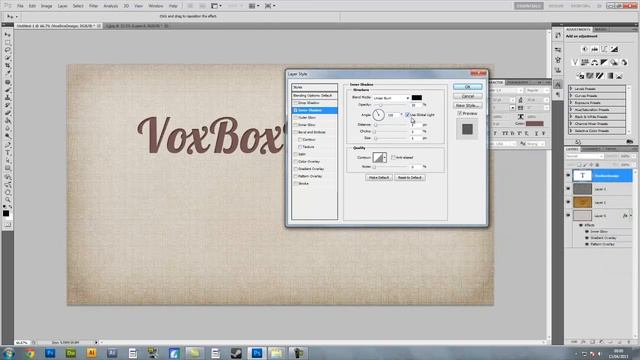
Task: Add a Curves adjustment
Action: tap(604, 49)
